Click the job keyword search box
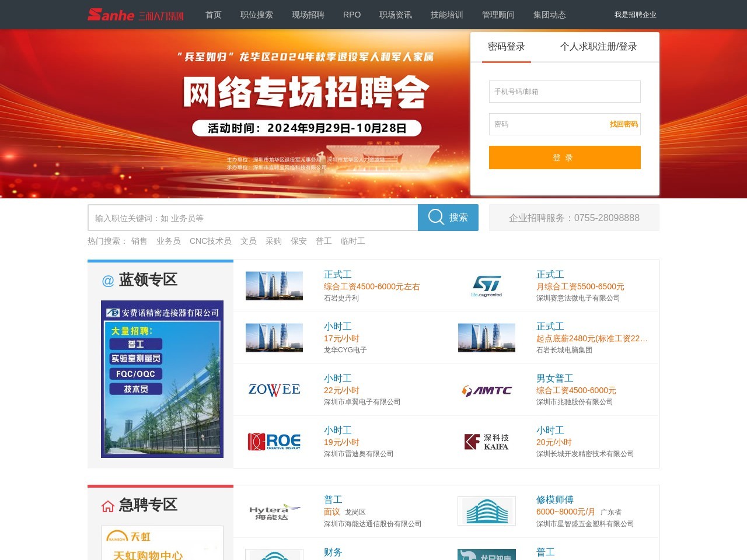Viewport: 747px width, 560px height. pos(253,218)
